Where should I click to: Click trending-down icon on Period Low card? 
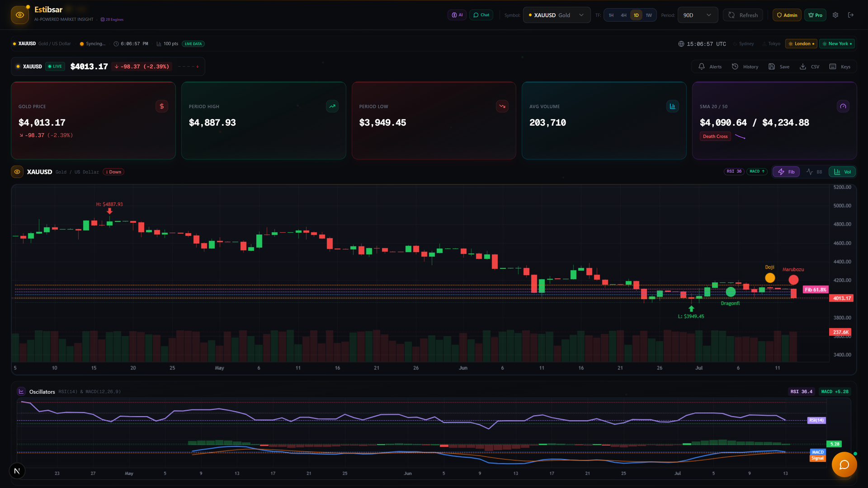tap(502, 106)
